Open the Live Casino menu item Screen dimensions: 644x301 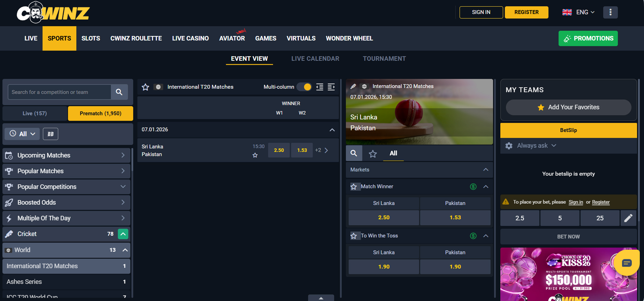(x=190, y=38)
